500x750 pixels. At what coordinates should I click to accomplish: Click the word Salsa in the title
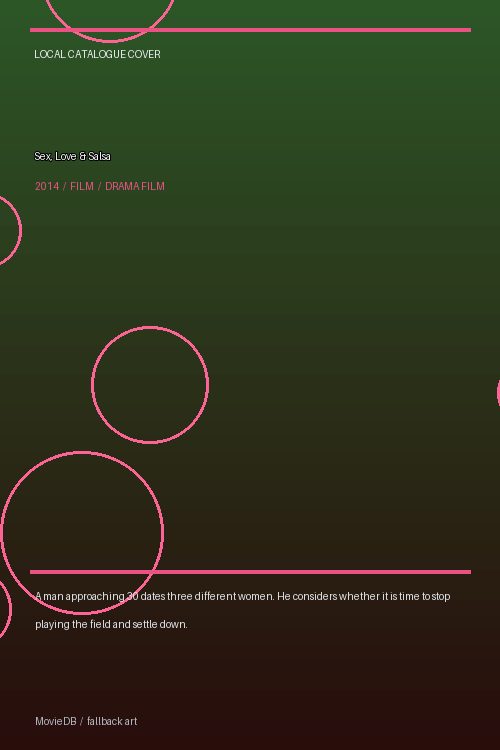tap(100, 156)
